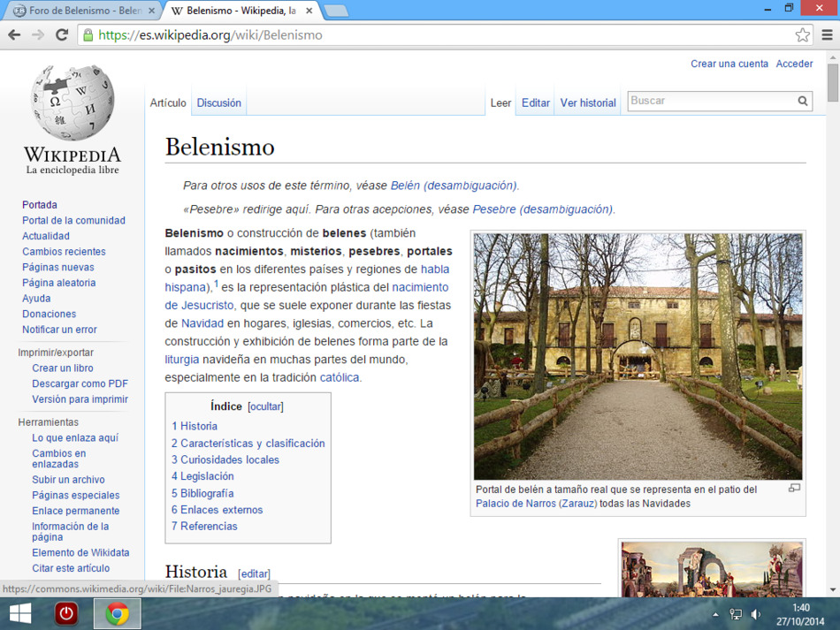The height and width of the screenshot is (630, 840).
Task: Jump to 2 Características y clasificación
Action: [248, 444]
